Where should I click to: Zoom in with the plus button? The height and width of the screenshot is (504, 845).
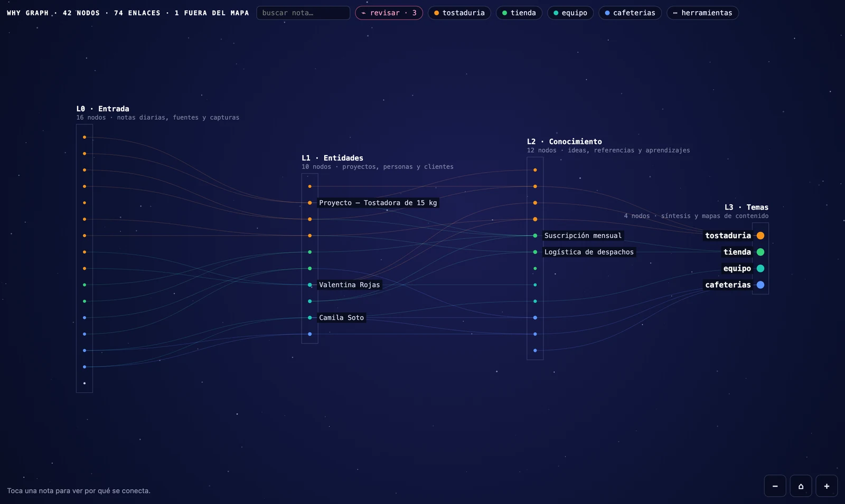tap(827, 486)
